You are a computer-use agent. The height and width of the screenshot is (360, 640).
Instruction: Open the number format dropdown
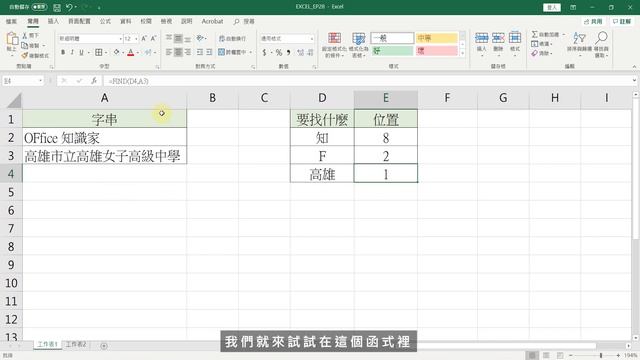tap(312, 38)
